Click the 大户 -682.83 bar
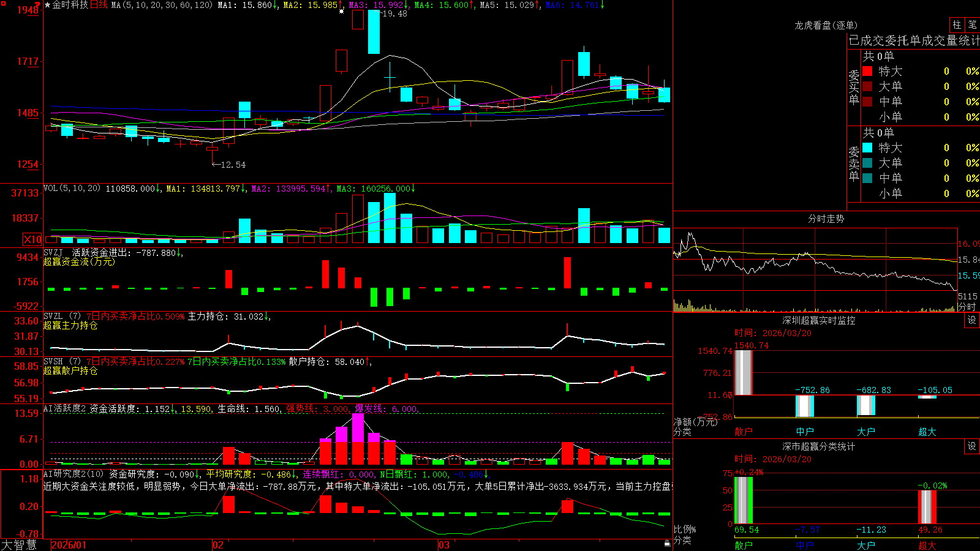This screenshot has height=551, width=980. [x=865, y=405]
